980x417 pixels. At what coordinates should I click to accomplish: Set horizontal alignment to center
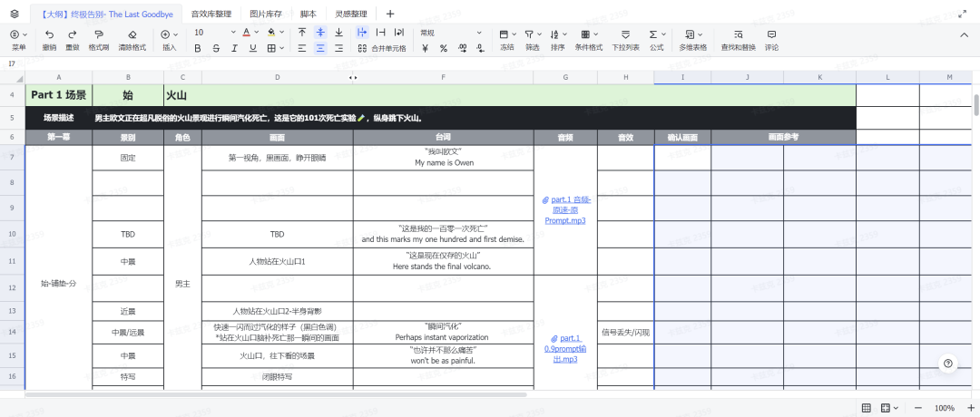(x=320, y=48)
